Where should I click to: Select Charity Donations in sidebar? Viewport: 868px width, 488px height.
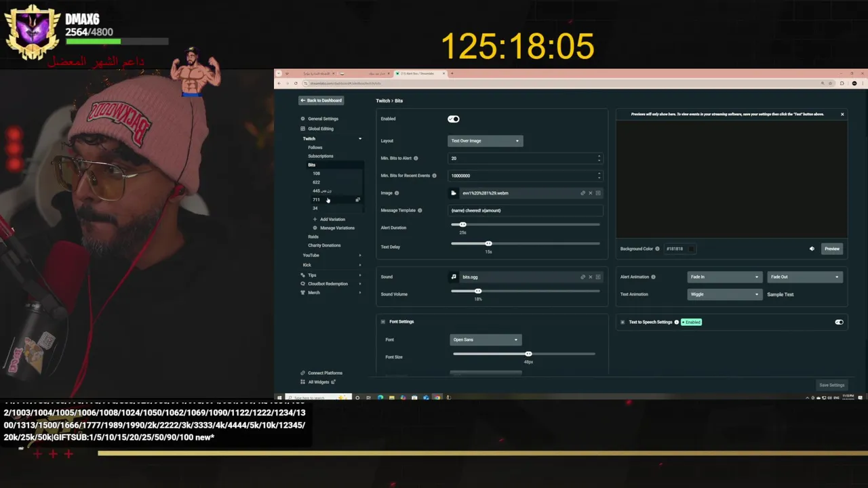(x=324, y=245)
